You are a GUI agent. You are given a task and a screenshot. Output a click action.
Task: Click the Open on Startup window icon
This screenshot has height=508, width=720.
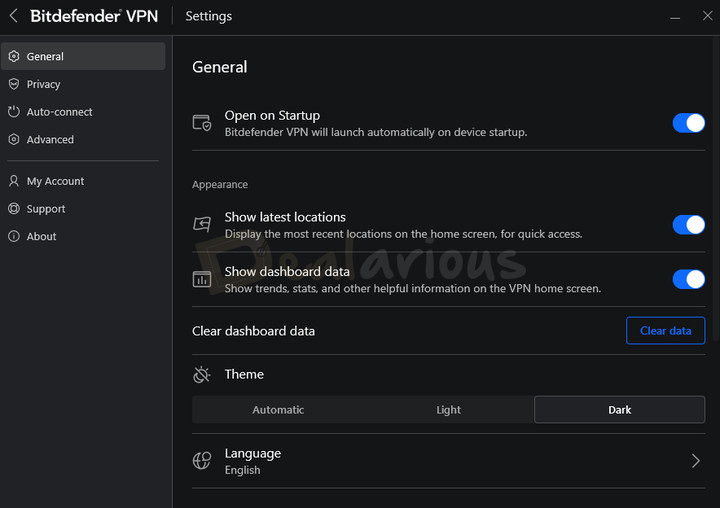(x=202, y=123)
